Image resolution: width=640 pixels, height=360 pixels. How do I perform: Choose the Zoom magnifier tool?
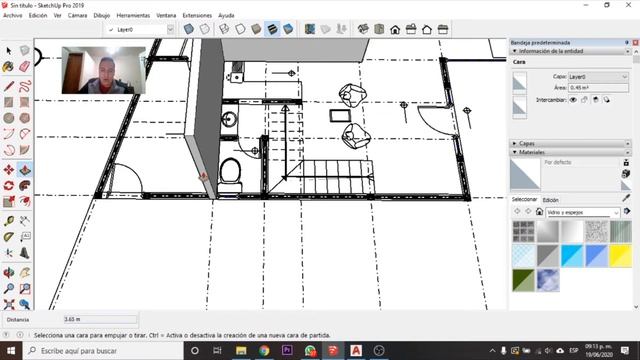pos(9,288)
